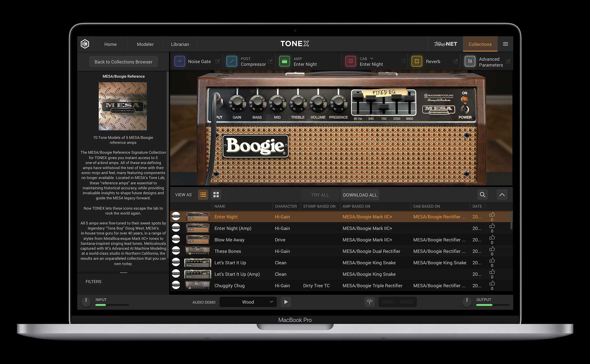The height and width of the screenshot is (364, 590).
Task: Like the Enter Night (Amp) tone
Action: [492, 226]
